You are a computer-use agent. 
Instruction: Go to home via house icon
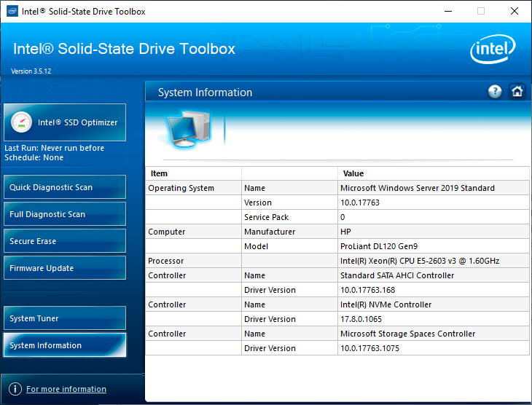tap(517, 92)
